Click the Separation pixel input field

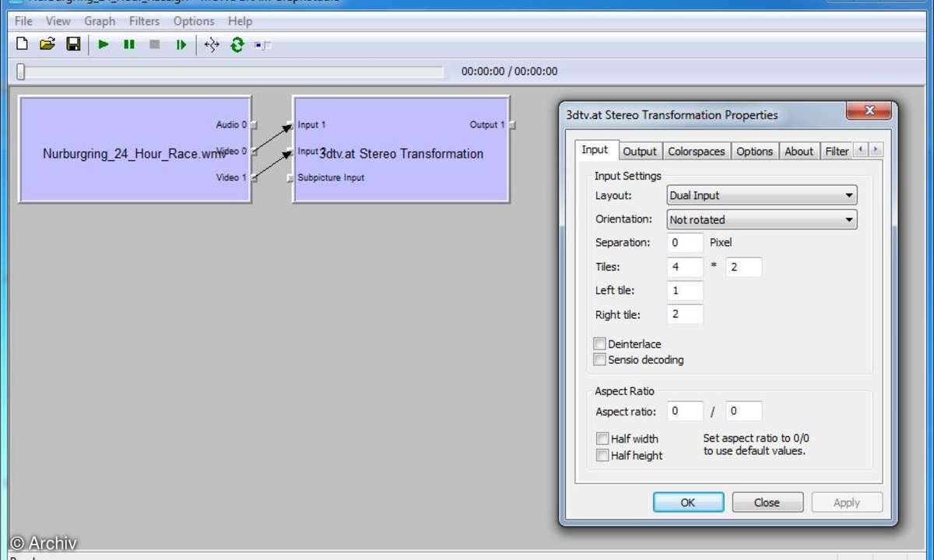[685, 243]
